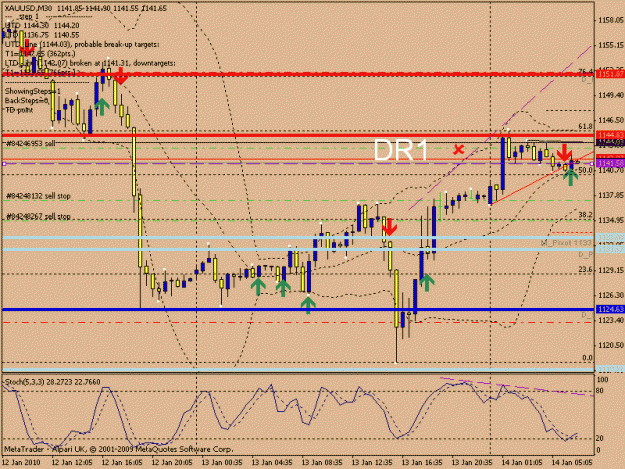Click the Stoch(5,3,3) indicator label

(x=52, y=382)
